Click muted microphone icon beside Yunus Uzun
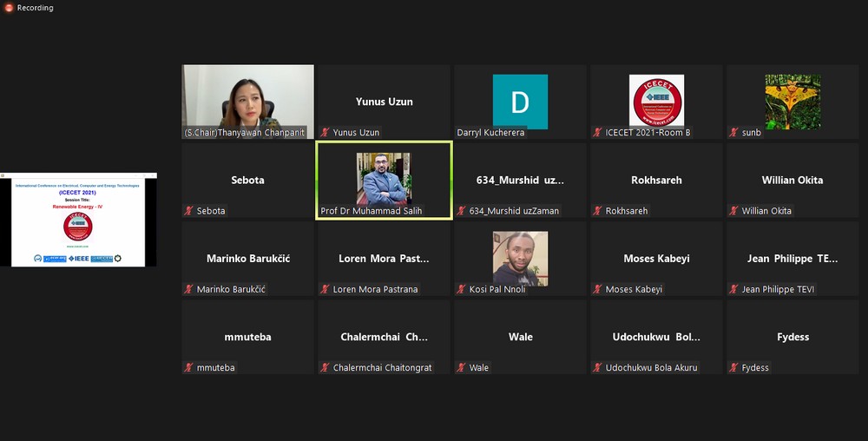868x441 pixels. pos(325,133)
